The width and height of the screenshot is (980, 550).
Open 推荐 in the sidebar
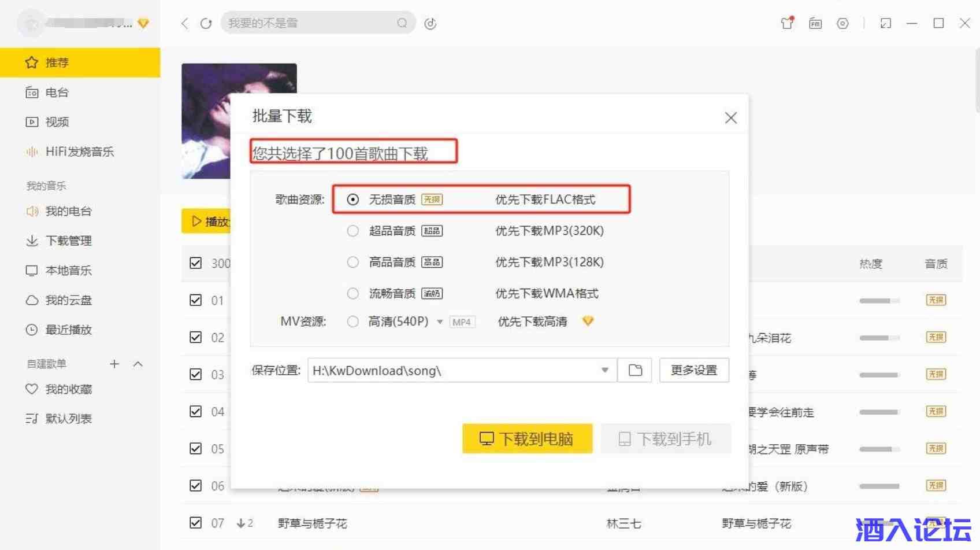point(80,62)
